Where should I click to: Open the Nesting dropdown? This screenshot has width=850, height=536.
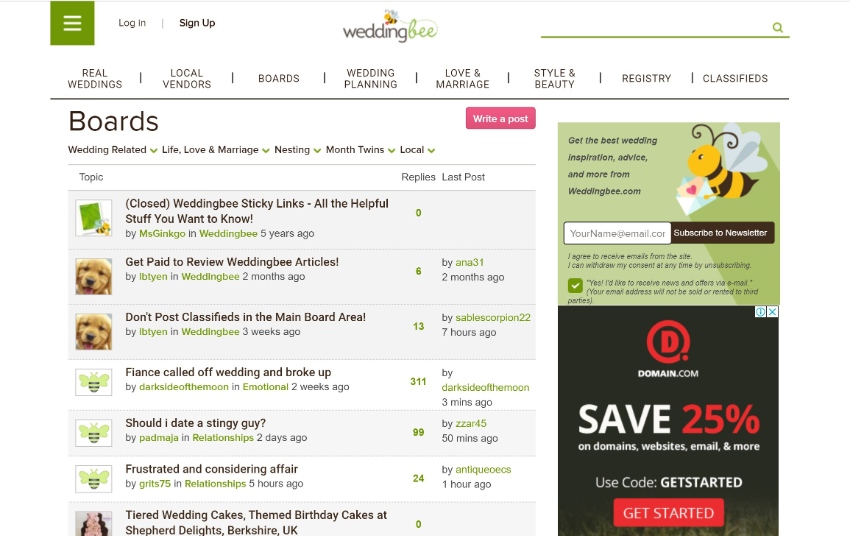click(x=298, y=150)
